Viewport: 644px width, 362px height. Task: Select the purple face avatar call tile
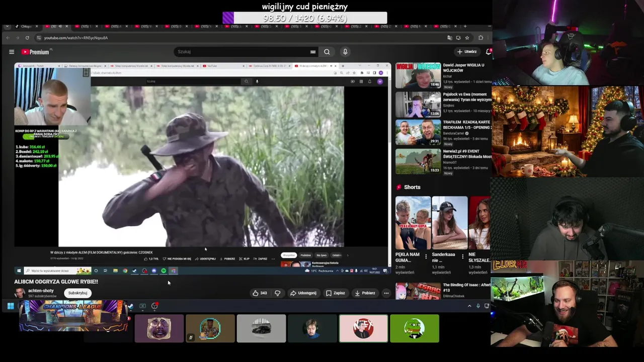[159, 328]
